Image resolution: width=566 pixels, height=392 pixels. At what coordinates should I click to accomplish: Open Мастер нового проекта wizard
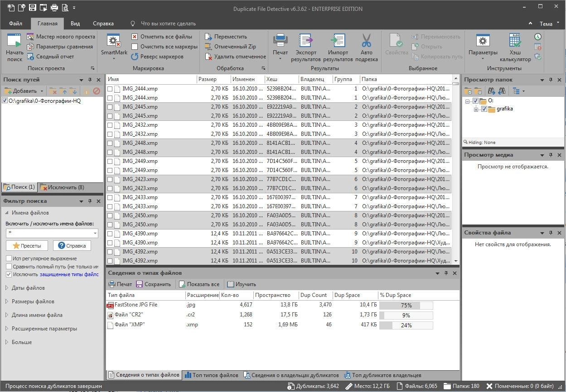(x=61, y=37)
